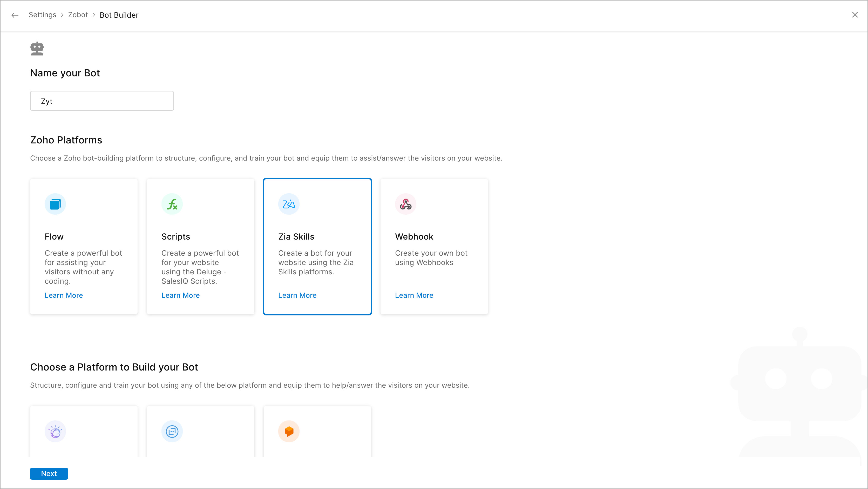The height and width of the screenshot is (489, 868).
Task: Open Settings in the breadcrumb
Action: 43,15
